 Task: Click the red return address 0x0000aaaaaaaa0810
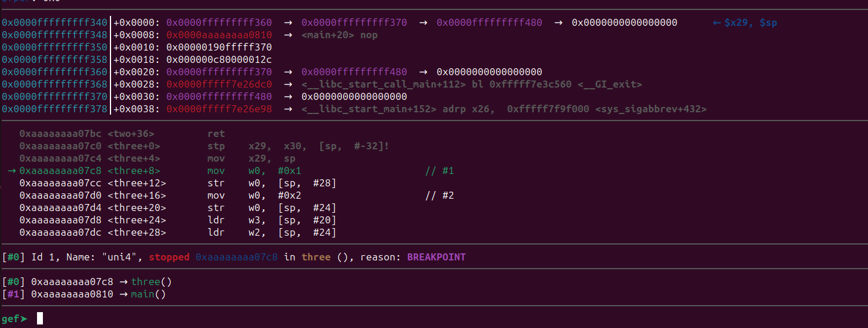point(219,35)
